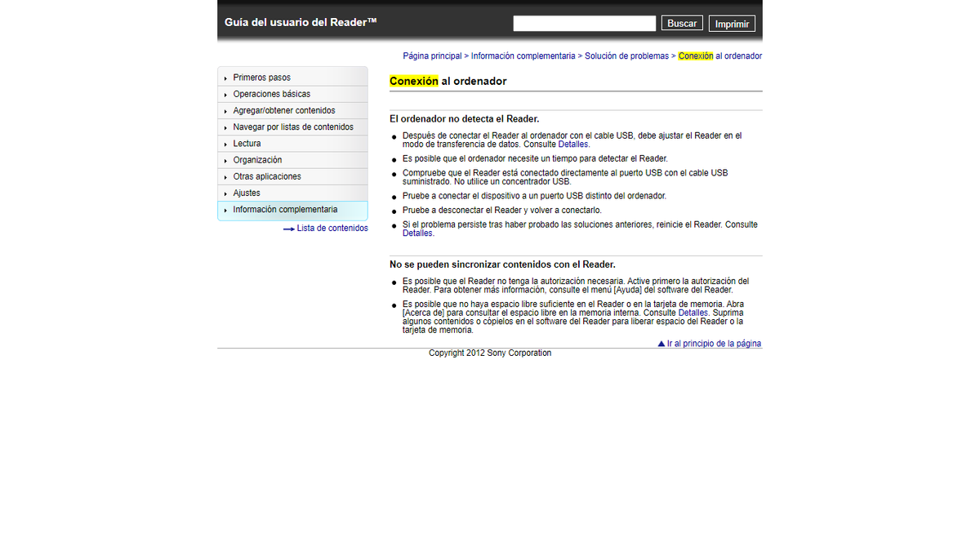Viewport: 980px width, 551px height.
Task: Click Detalles link about data transfer mode
Action: [x=573, y=144]
